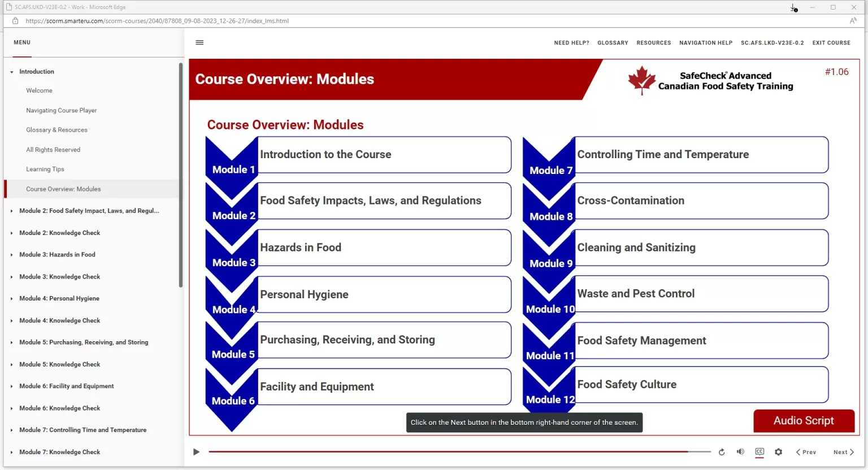This screenshot has width=868, height=470.
Task: Click the page security icon beside the address bar
Action: pyautogui.click(x=15, y=20)
